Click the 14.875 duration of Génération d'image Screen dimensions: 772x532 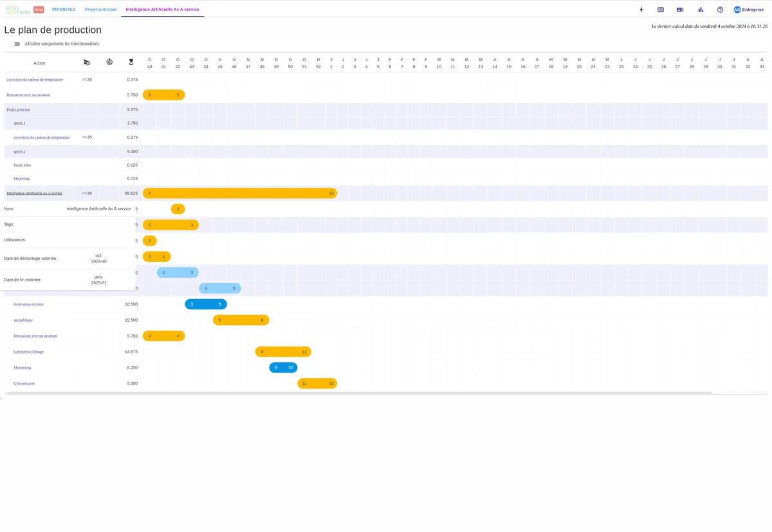tap(131, 352)
